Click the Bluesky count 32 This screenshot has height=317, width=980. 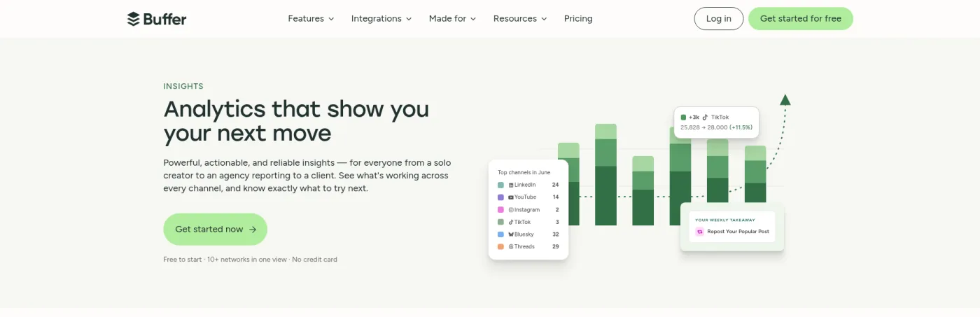pyautogui.click(x=556, y=234)
